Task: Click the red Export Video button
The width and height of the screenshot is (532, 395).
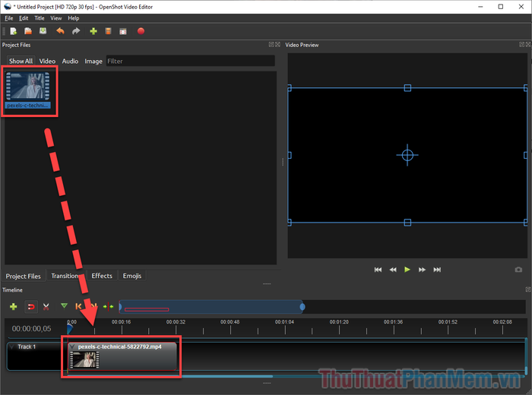Action: point(141,31)
